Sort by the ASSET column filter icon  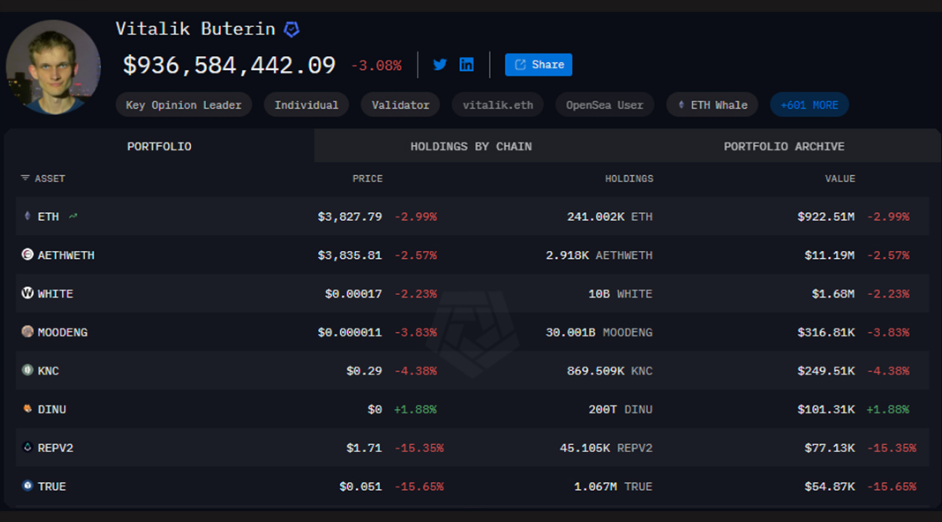pyautogui.click(x=25, y=178)
